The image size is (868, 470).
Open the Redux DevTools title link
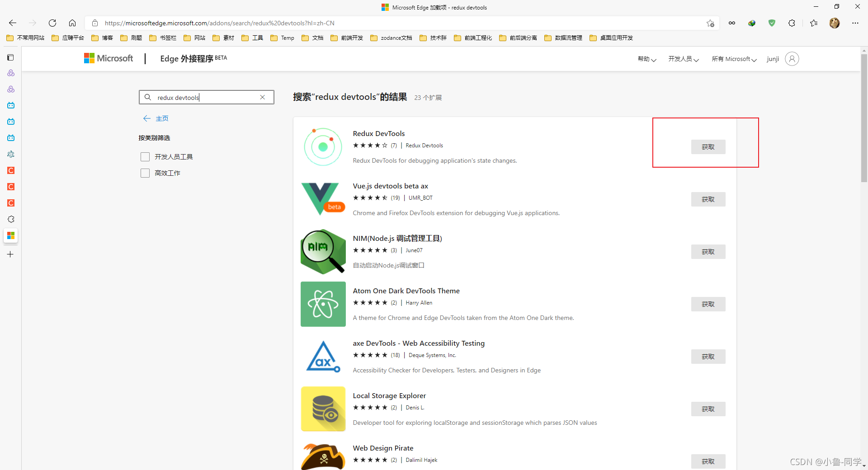click(x=378, y=133)
